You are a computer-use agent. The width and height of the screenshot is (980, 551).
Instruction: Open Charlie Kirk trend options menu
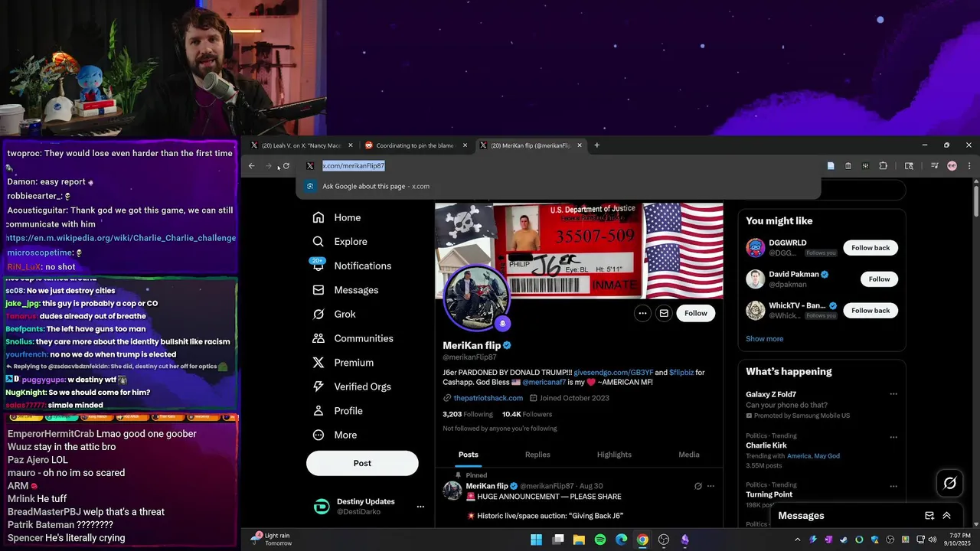pyautogui.click(x=893, y=438)
